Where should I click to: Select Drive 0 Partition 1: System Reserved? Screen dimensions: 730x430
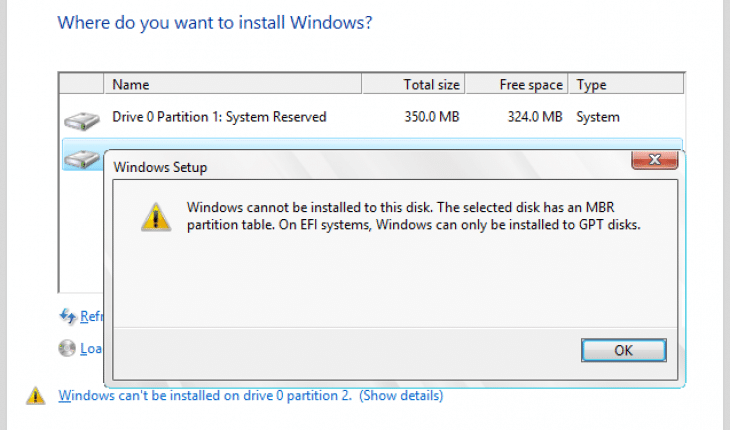[219, 117]
